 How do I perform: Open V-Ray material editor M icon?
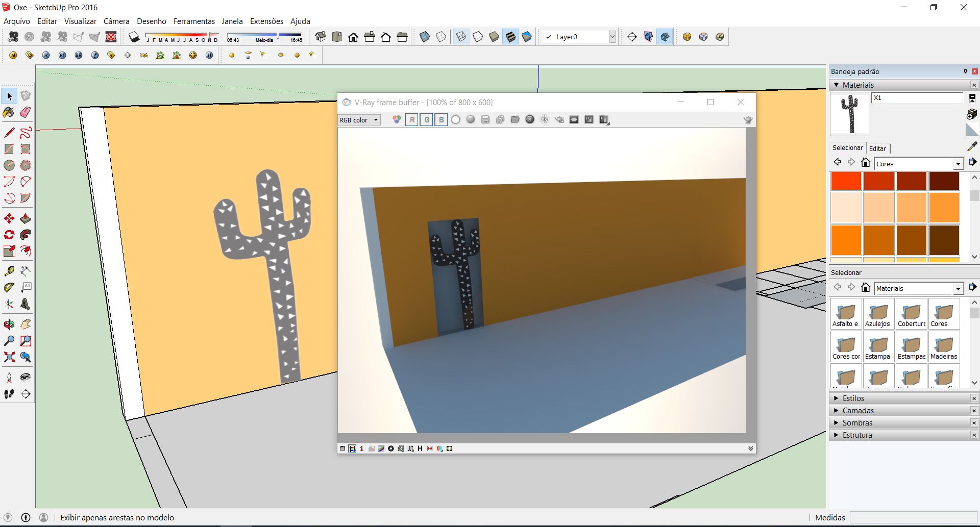pyautogui.click(x=13, y=55)
